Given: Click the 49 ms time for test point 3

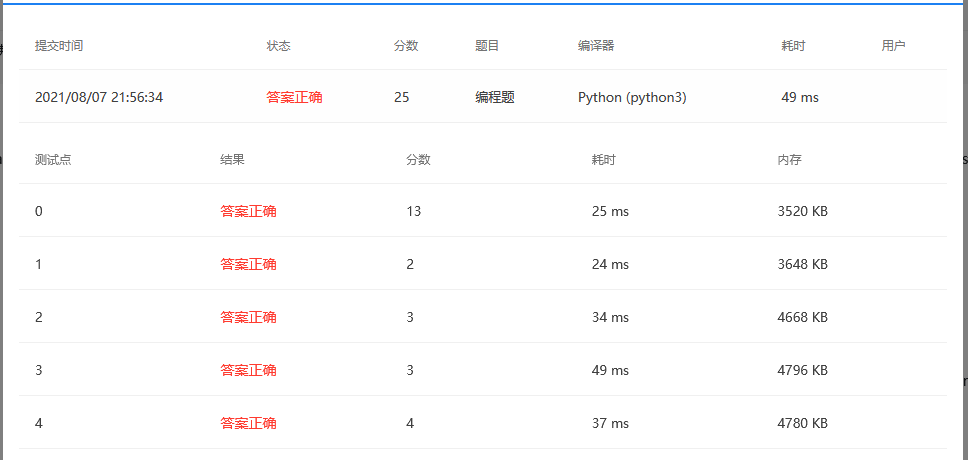Looking at the screenshot, I should point(610,370).
